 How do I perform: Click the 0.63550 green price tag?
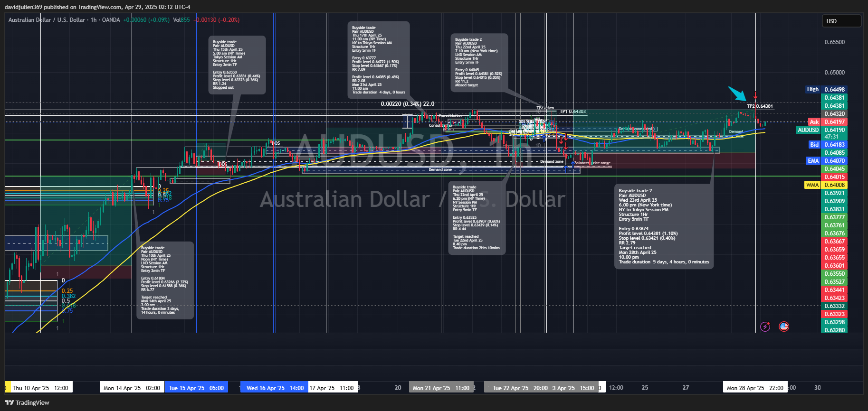coord(835,274)
